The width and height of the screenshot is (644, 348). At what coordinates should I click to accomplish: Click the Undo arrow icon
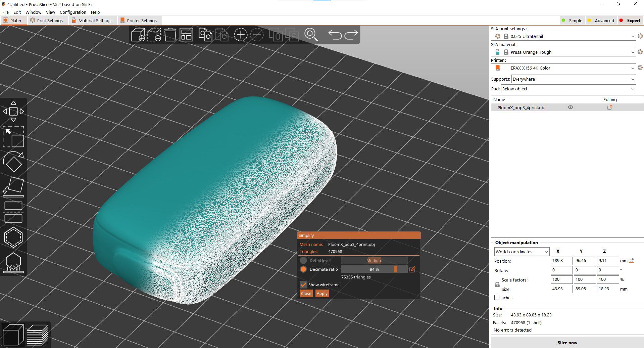tap(335, 35)
